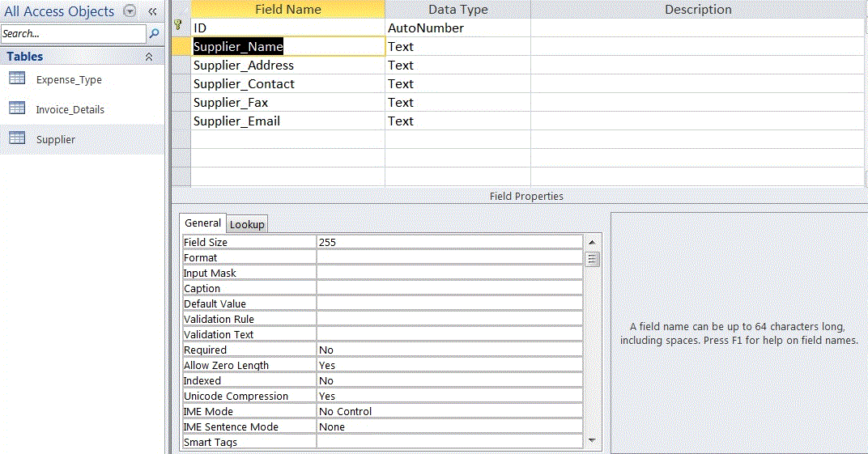The width and height of the screenshot is (868, 454).
Task: Click the row selector for Supplier_Address
Action: (181, 66)
